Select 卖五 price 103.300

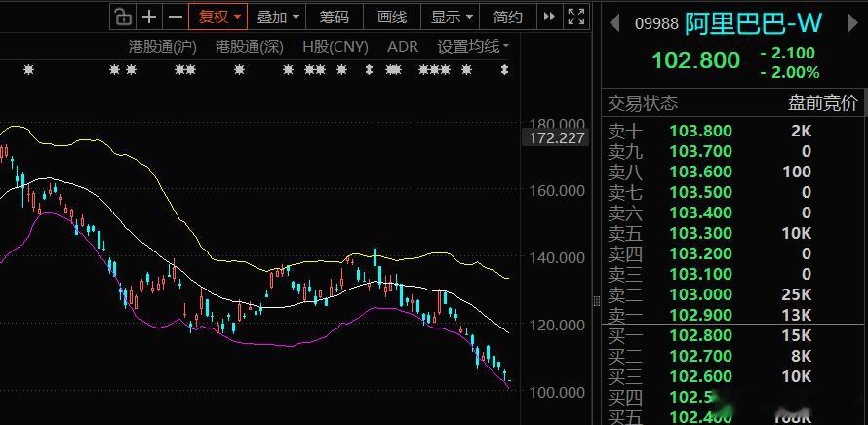[x=701, y=234]
